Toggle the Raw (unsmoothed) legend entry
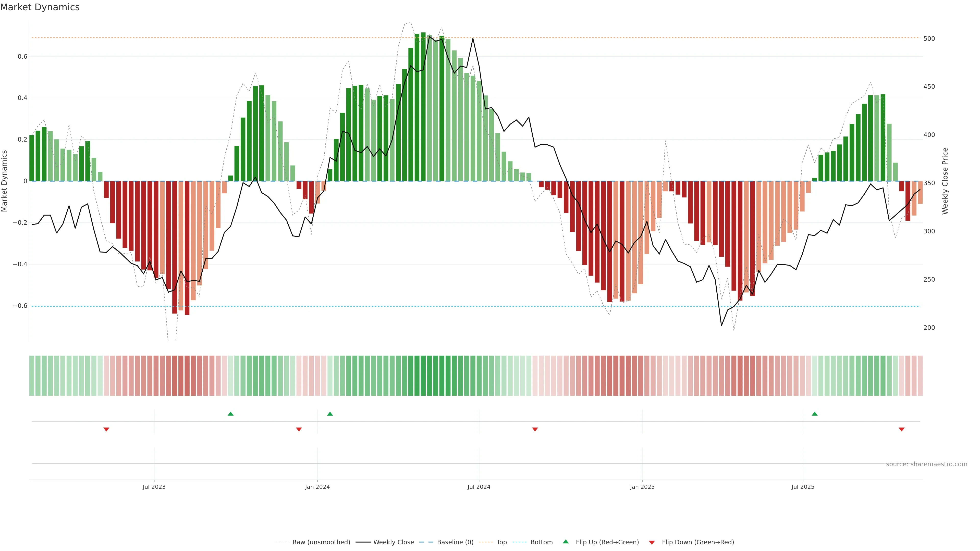Screen dimensions: 980x551 (x=321, y=542)
